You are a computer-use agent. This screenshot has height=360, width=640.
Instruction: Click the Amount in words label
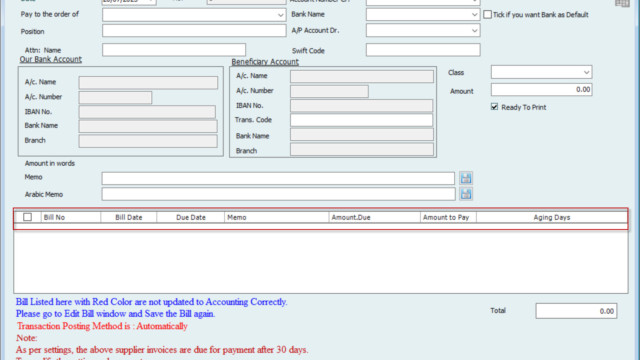(x=50, y=163)
